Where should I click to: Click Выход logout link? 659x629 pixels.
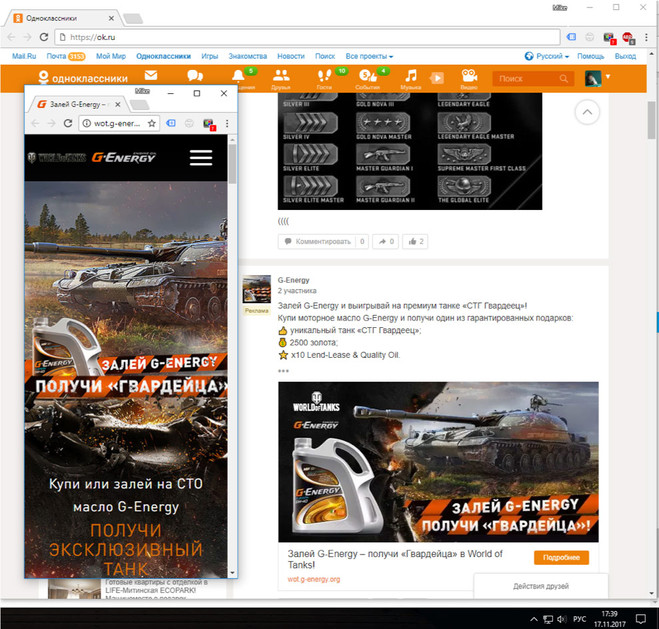(x=625, y=56)
